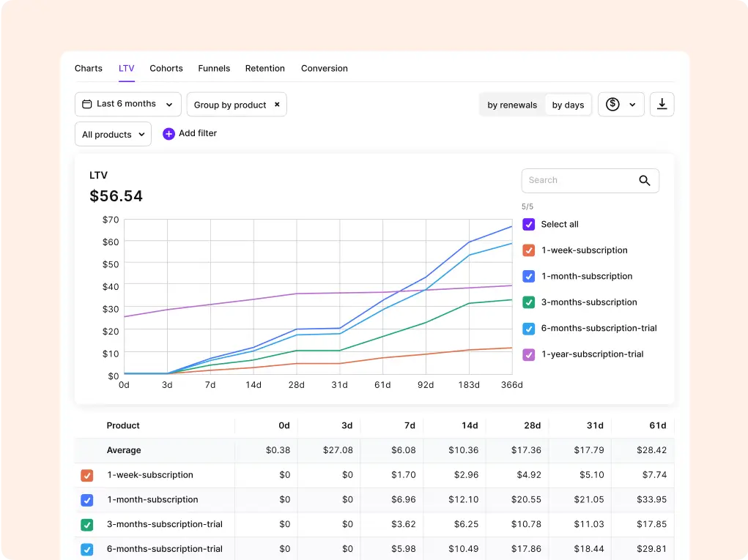Click the download export icon

(x=662, y=105)
